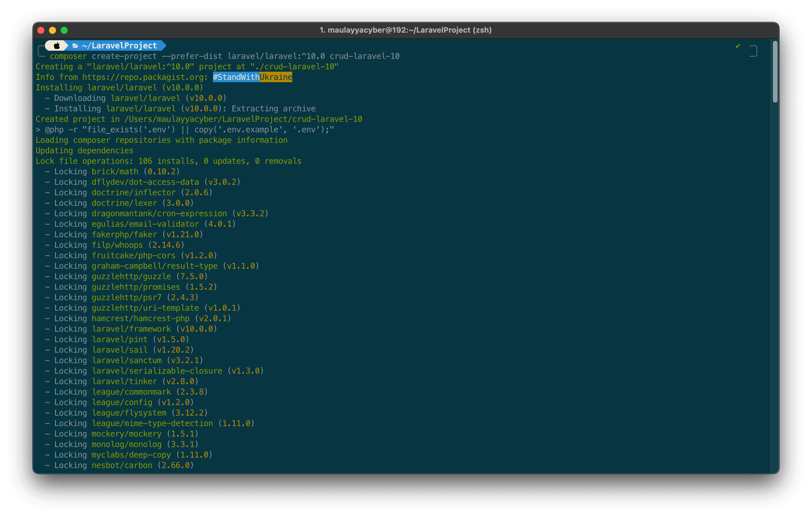Click the blue #StandWith highlighted text
The image size is (812, 517).
tap(236, 77)
